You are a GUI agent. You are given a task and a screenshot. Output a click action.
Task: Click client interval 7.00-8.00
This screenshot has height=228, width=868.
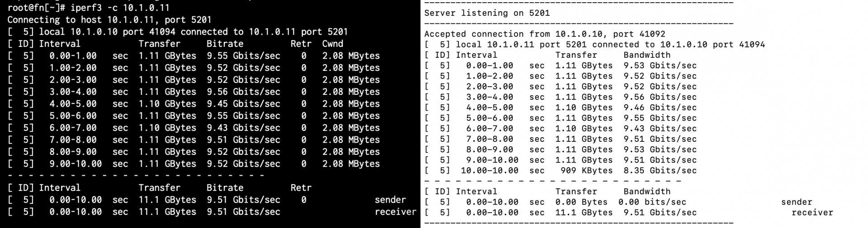click(x=73, y=140)
